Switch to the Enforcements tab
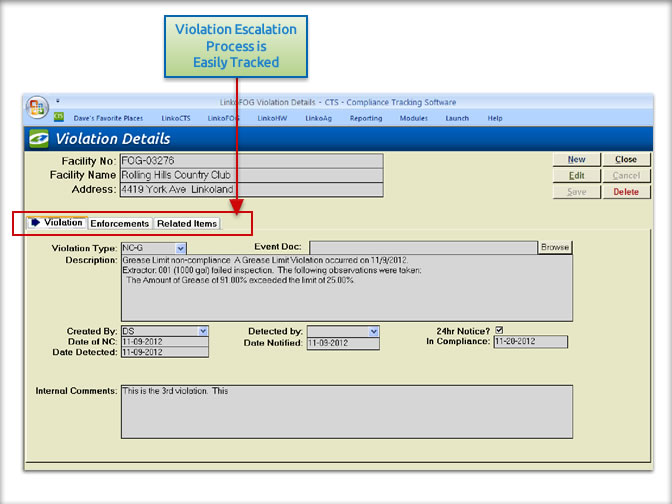This screenshot has height=504, width=672. tap(120, 223)
